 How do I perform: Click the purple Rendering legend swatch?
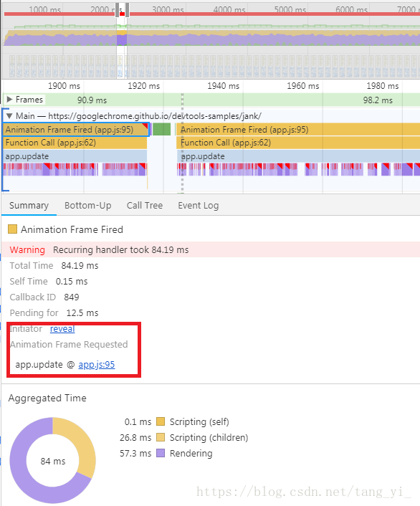point(161,453)
